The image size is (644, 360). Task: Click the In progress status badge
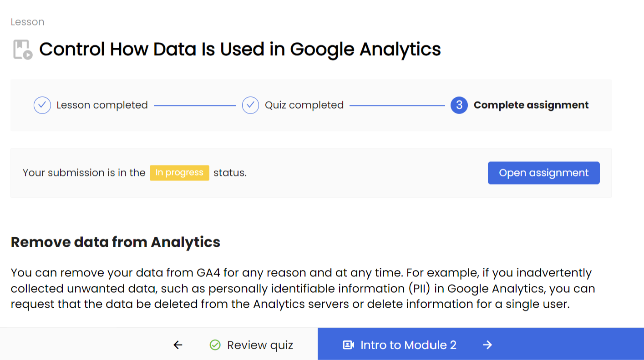click(179, 173)
